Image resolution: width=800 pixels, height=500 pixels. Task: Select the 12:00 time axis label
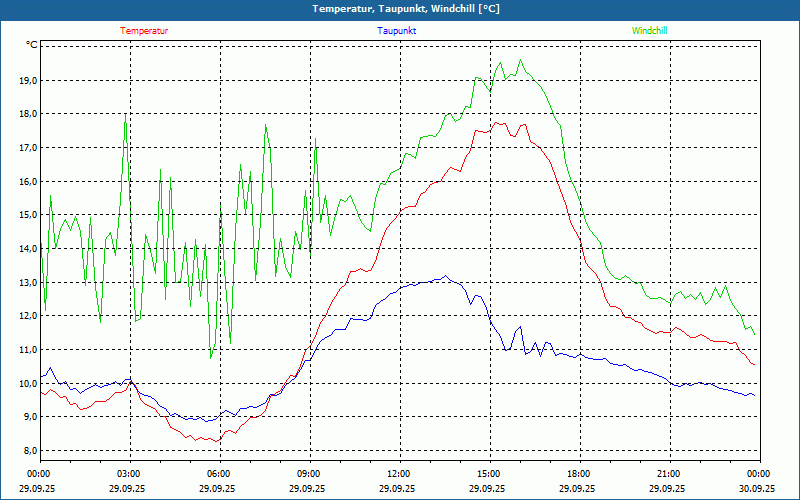point(399,473)
